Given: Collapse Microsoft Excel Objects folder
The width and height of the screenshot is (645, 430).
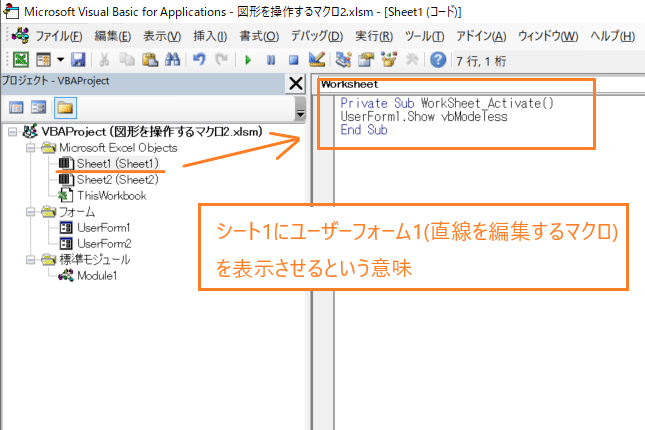Looking at the screenshot, I should [x=30, y=148].
